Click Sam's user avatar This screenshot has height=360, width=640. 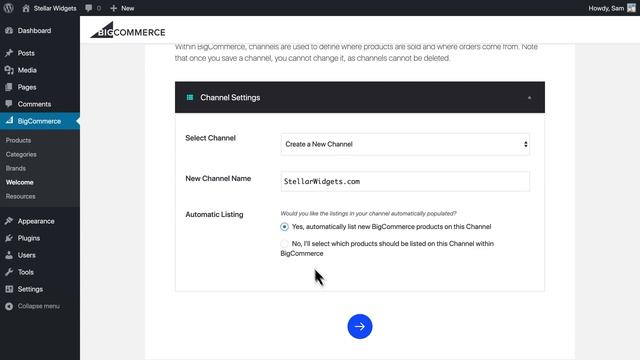[631, 8]
